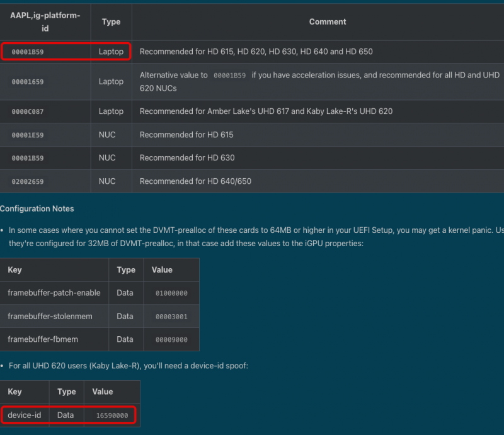Click the 0000C087 platform ID cell

click(x=28, y=112)
